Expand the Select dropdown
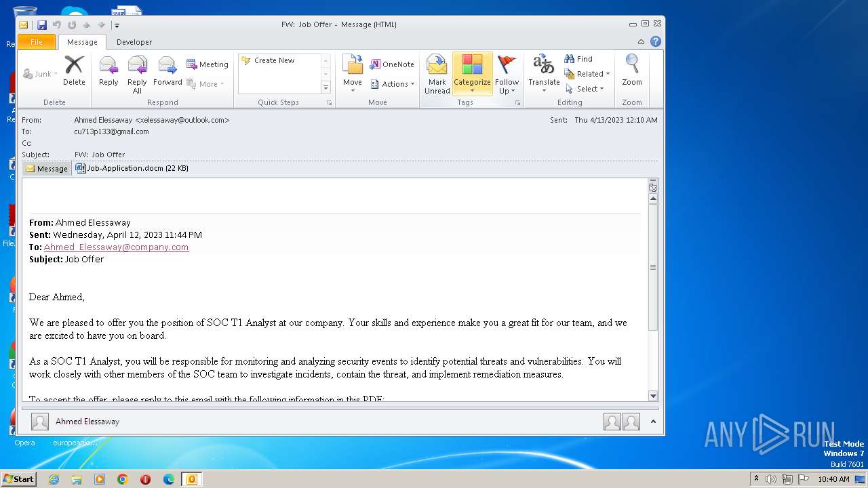The width and height of the screenshot is (868, 488). click(x=585, y=89)
